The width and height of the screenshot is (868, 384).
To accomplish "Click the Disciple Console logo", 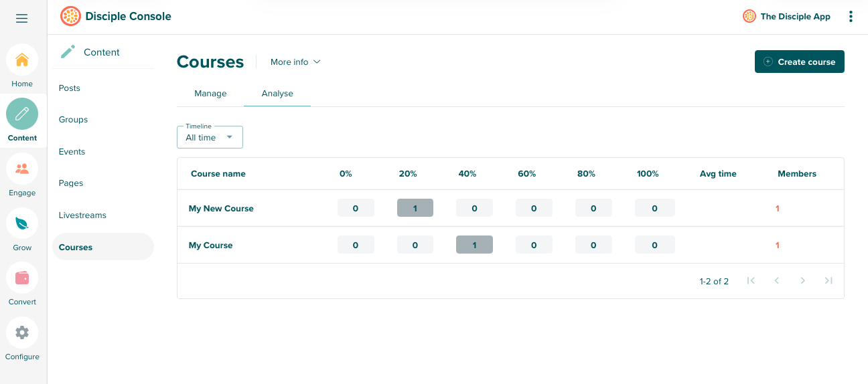I will (x=70, y=16).
